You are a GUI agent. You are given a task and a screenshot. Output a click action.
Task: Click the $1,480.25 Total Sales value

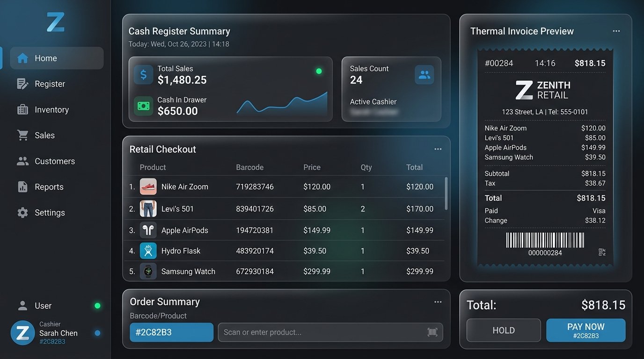pos(182,80)
